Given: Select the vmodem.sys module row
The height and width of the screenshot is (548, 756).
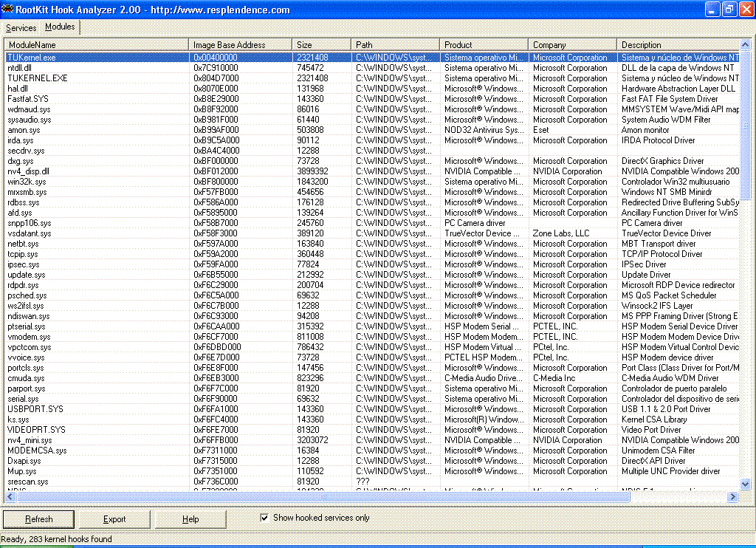Looking at the screenshot, I should coord(372,337).
